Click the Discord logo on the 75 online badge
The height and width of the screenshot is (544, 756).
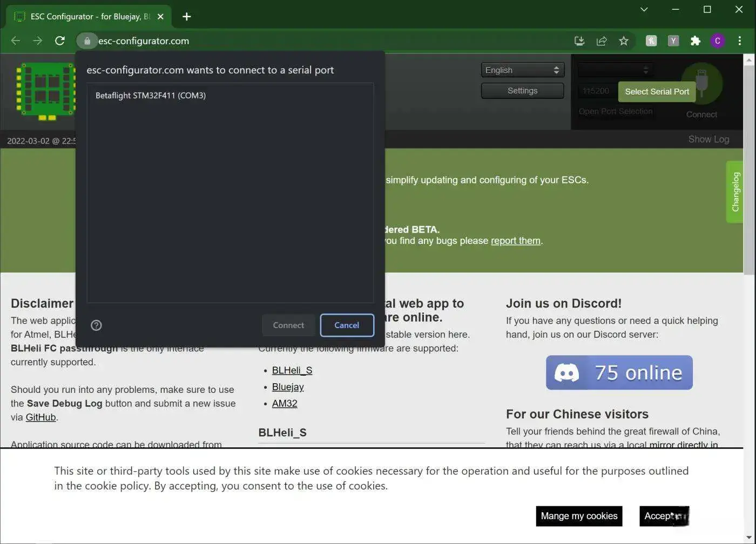(567, 372)
